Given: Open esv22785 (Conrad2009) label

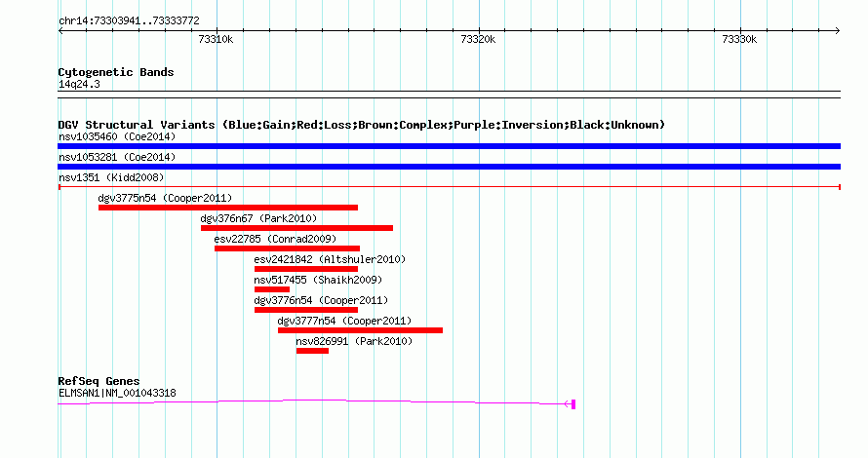Looking at the screenshot, I should pyautogui.click(x=275, y=239).
